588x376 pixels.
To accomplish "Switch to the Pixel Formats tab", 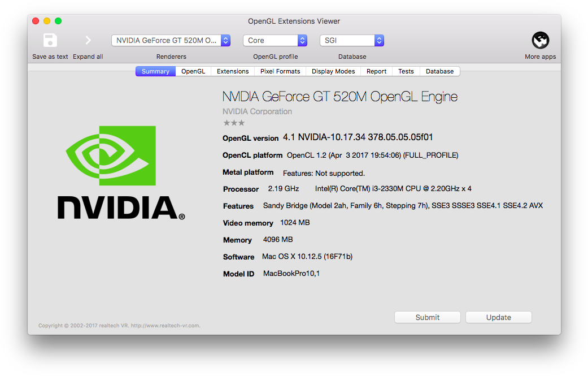I will click(x=280, y=71).
